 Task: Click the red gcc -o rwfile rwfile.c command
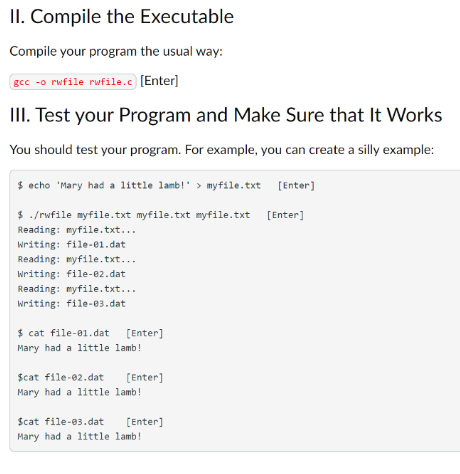click(x=73, y=82)
